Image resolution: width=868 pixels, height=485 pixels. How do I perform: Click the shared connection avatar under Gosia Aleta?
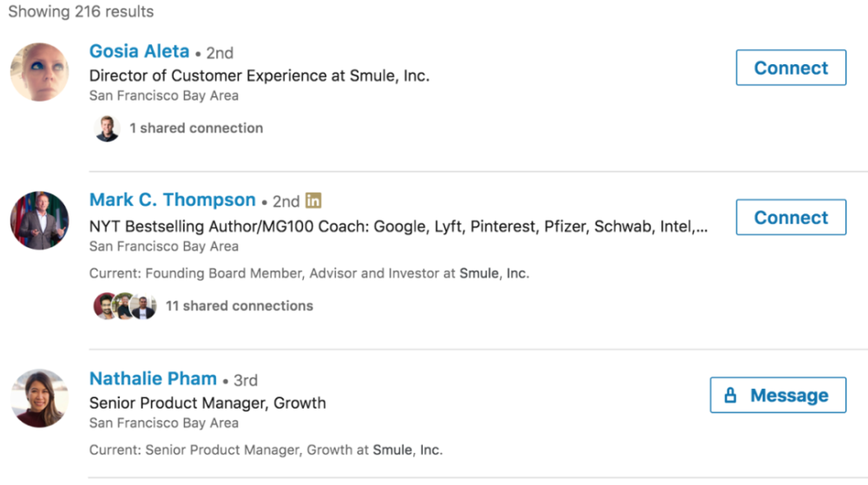[x=107, y=128]
